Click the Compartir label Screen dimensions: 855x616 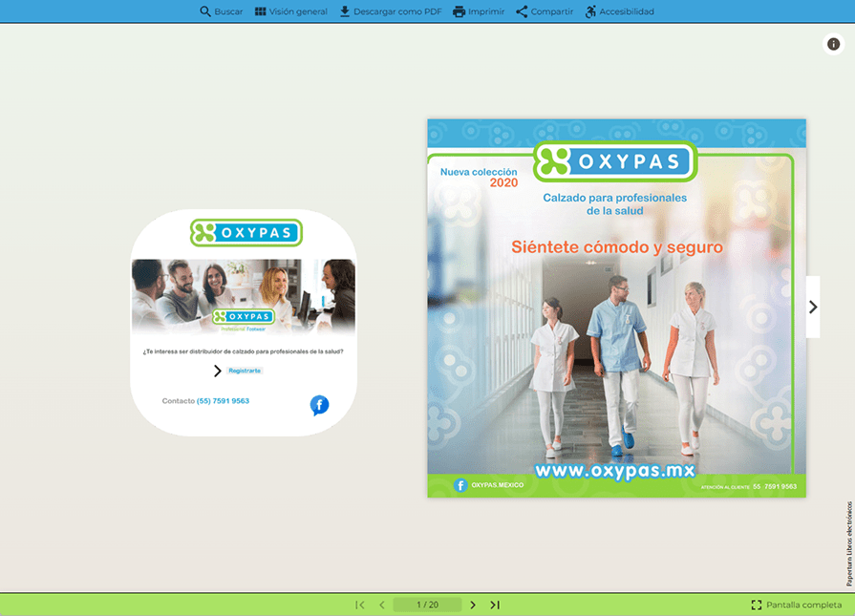tap(552, 11)
